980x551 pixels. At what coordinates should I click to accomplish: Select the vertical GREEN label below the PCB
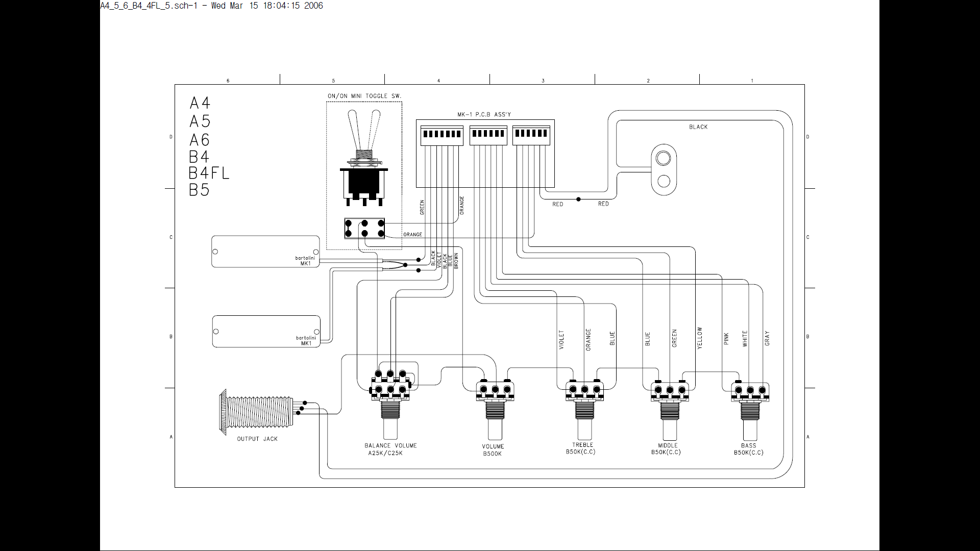(x=422, y=207)
